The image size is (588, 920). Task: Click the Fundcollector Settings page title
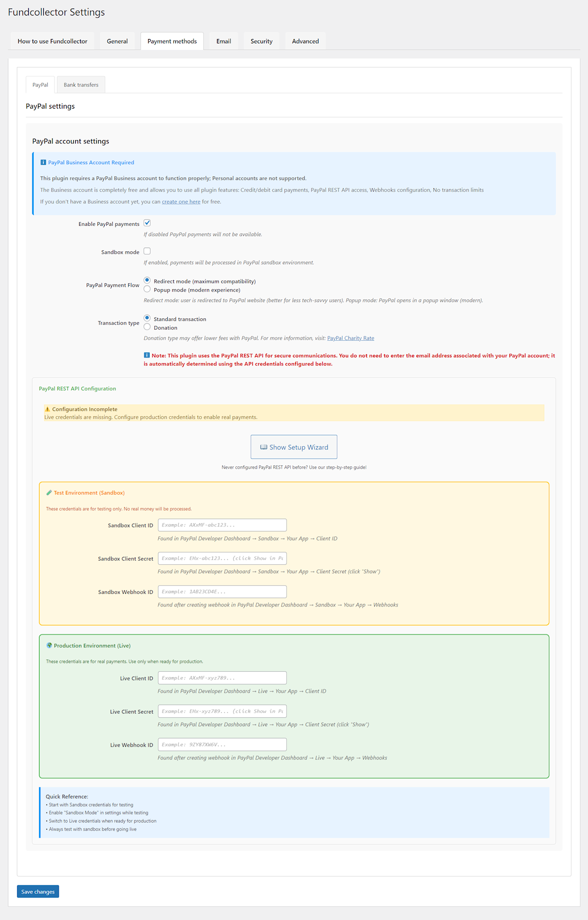pyautogui.click(x=56, y=12)
